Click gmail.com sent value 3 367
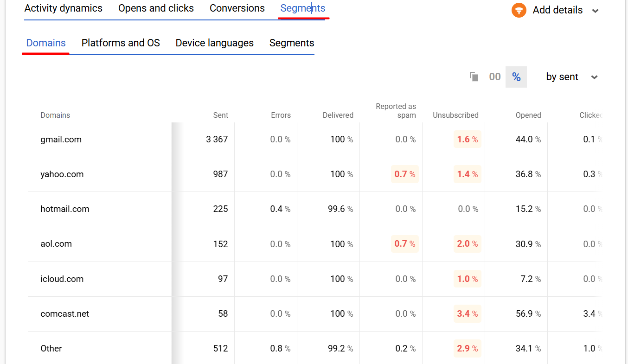The width and height of the screenshot is (628, 364). (x=217, y=140)
